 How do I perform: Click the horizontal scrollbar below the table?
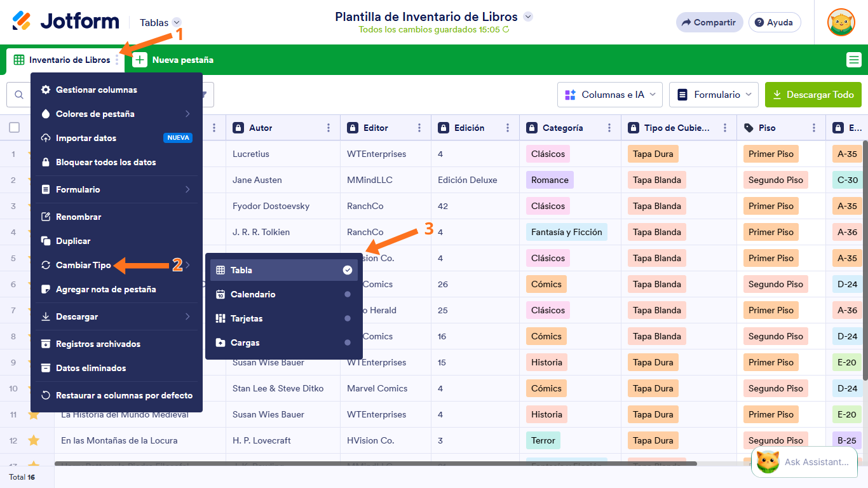[376, 463]
